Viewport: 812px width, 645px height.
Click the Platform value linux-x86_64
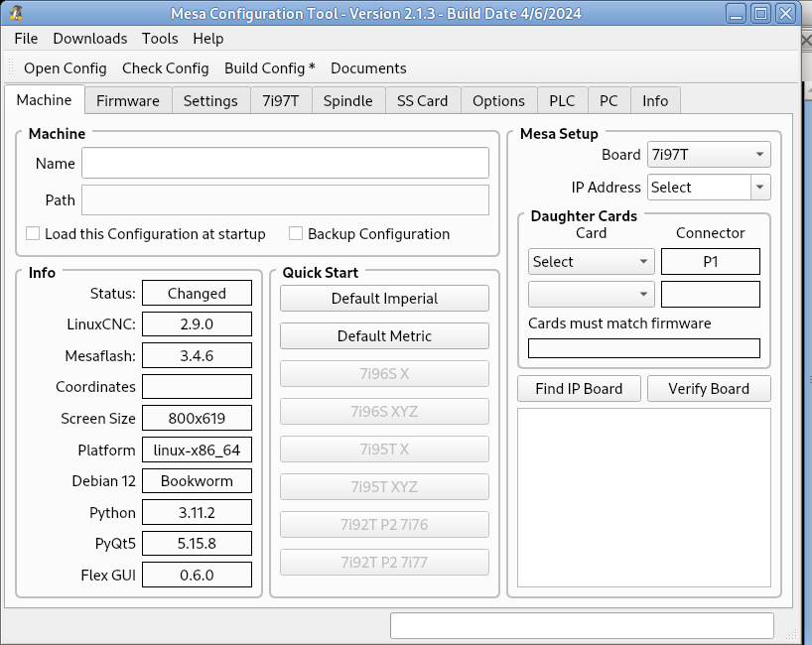[197, 450]
